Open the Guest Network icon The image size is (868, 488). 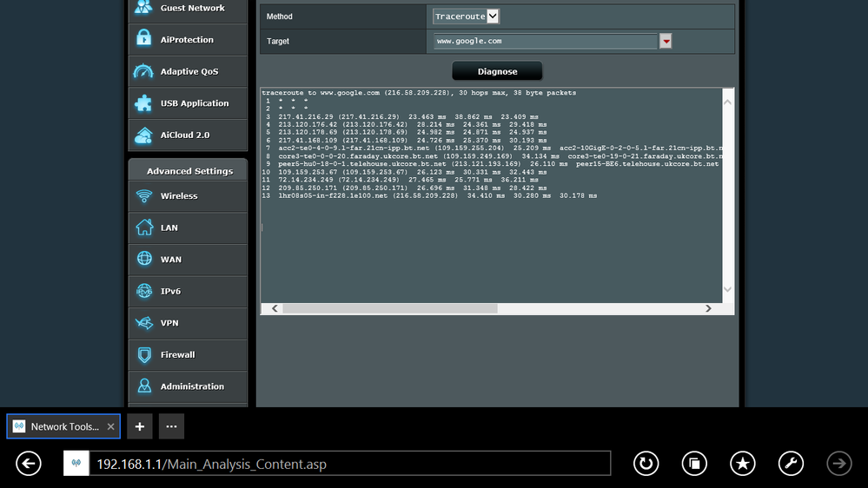click(143, 7)
